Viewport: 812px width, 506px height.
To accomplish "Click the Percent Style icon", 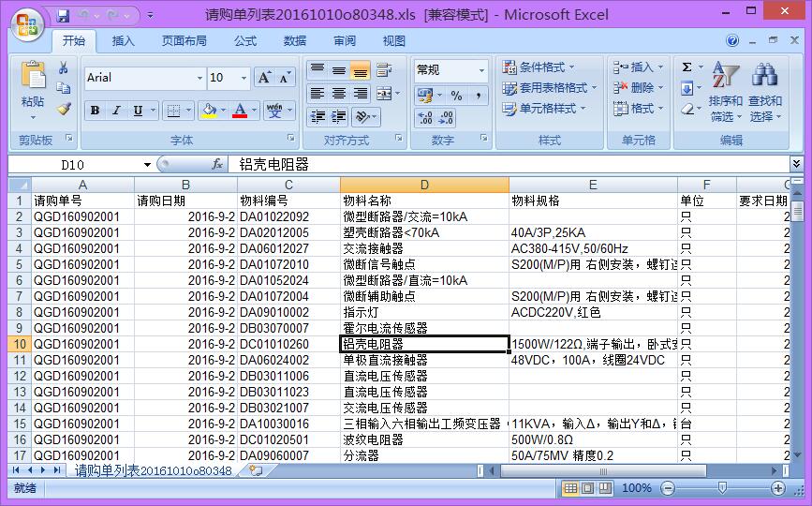I will click(x=456, y=96).
